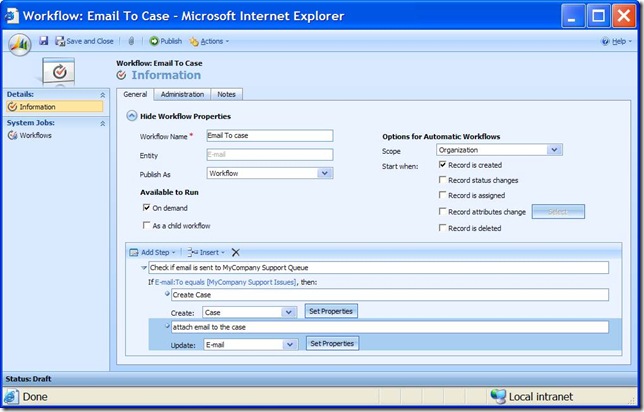Open the Publish As dropdown
The width and height of the screenshot is (644, 412).
[324, 173]
